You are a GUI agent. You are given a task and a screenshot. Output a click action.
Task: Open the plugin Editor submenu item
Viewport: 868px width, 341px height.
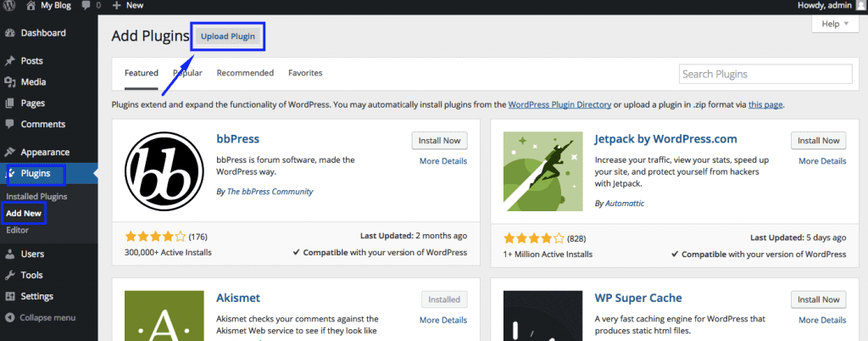click(17, 230)
